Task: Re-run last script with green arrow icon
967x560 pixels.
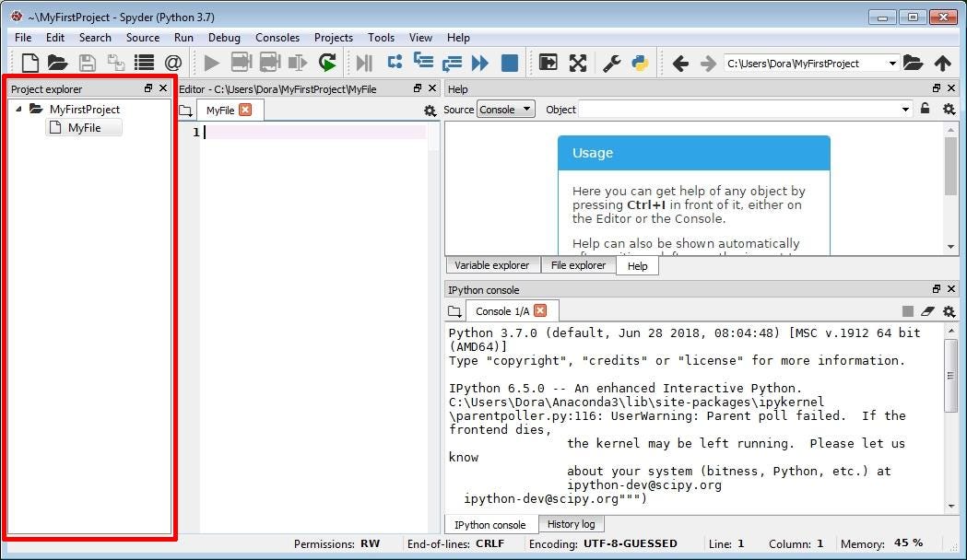Action: click(x=327, y=63)
